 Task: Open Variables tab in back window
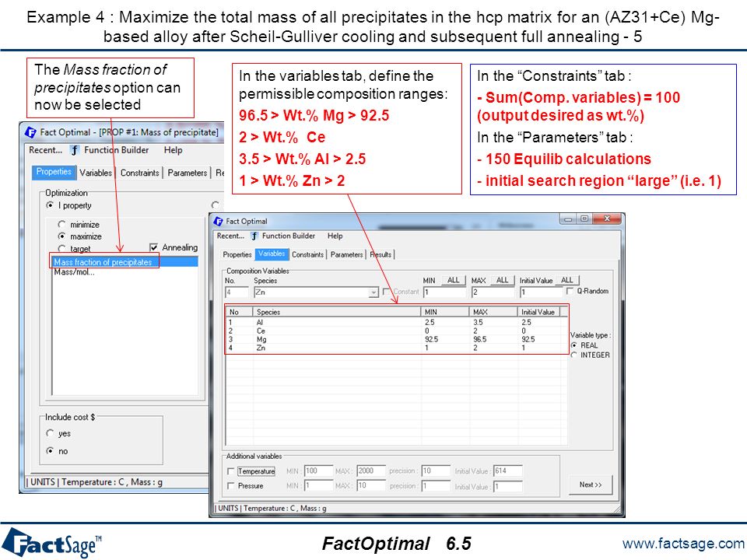(96, 173)
